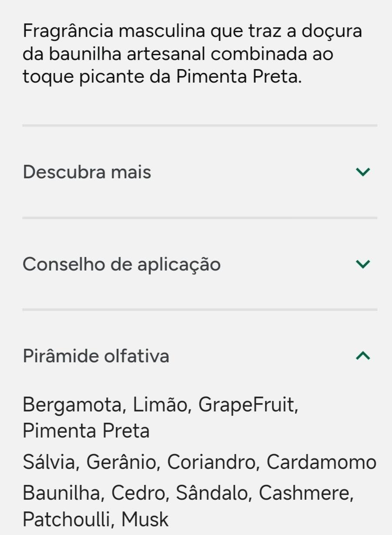
Task: Tap the Conselho de aplicação section title
Action: click(x=121, y=264)
